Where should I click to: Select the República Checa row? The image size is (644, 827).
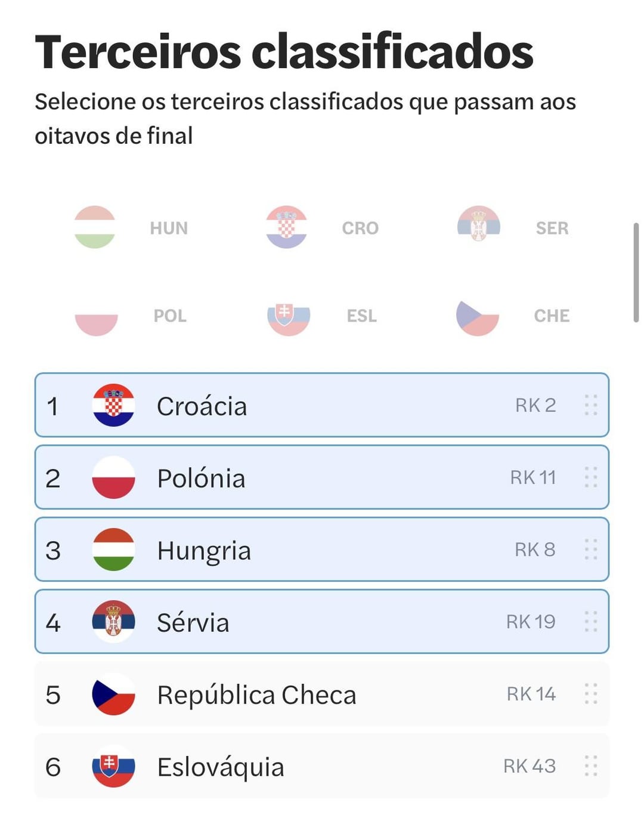pyautogui.click(x=322, y=694)
